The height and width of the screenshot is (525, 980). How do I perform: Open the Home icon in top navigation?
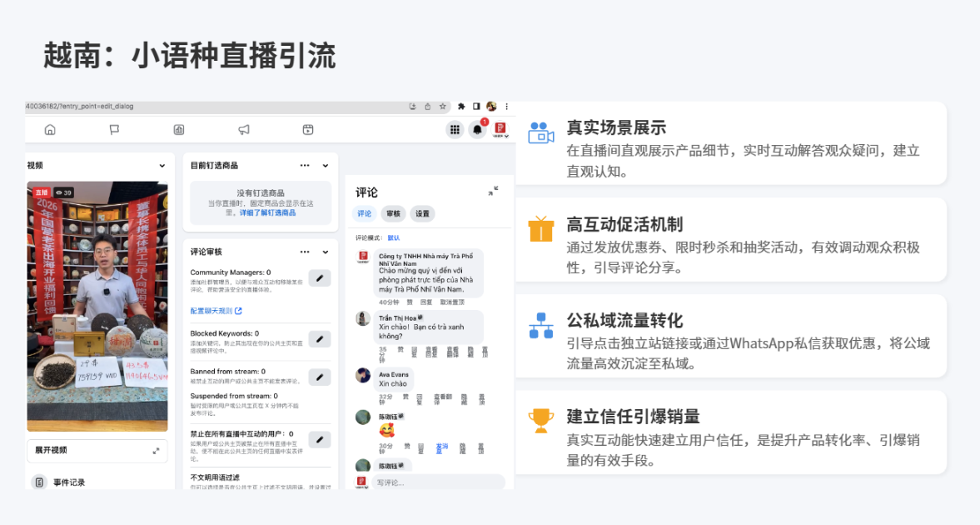[x=50, y=129]
